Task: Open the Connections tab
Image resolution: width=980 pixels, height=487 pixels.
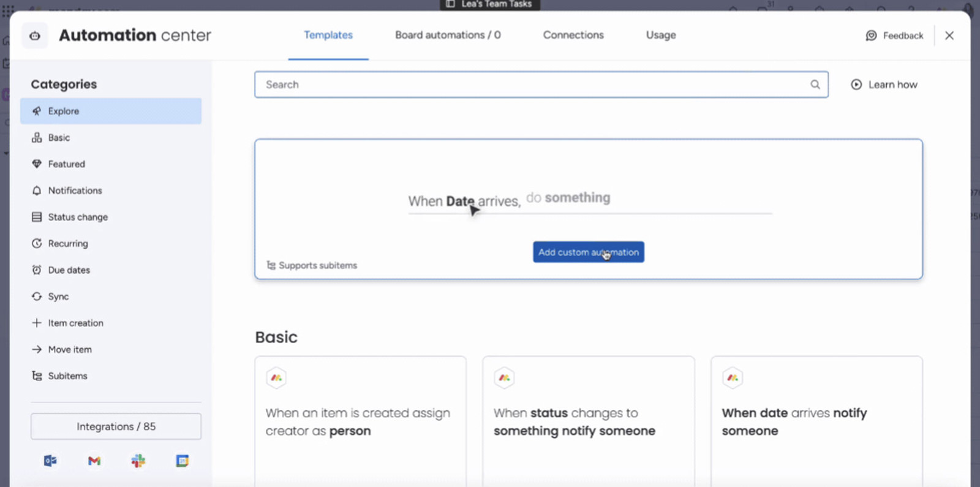Action: tap(573, 35)
